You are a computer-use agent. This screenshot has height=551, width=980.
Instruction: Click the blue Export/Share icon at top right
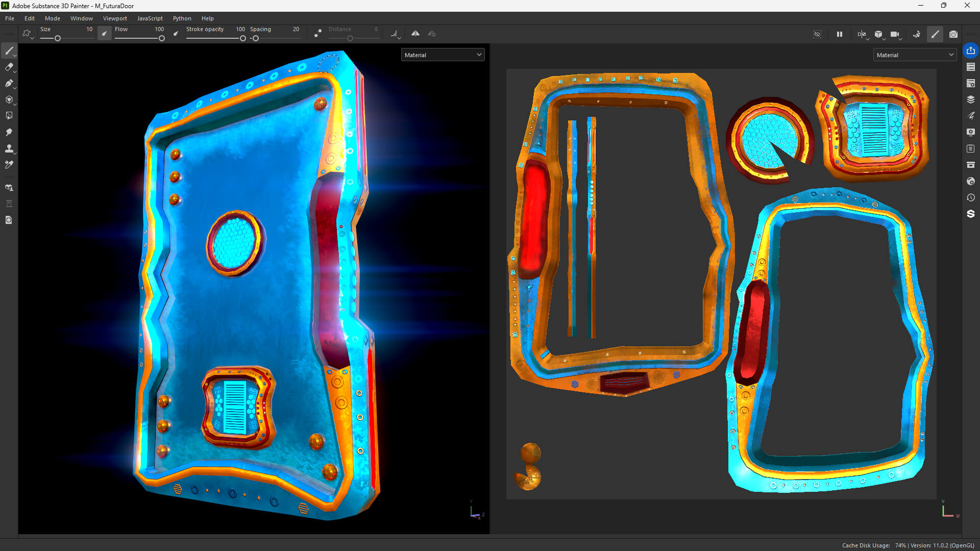tap(971, 51)
